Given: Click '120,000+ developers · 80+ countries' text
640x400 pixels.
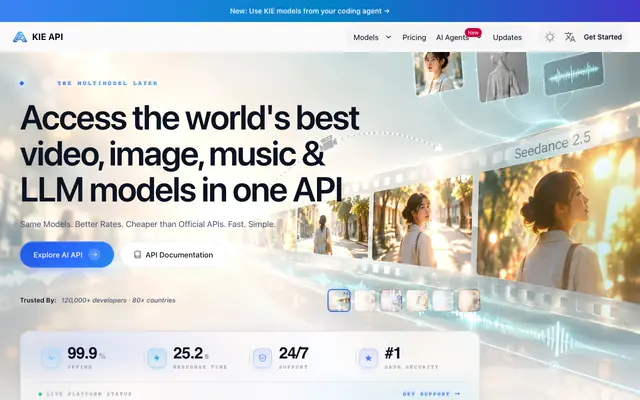Looking at the screenshot, I should tap(118, 300).
